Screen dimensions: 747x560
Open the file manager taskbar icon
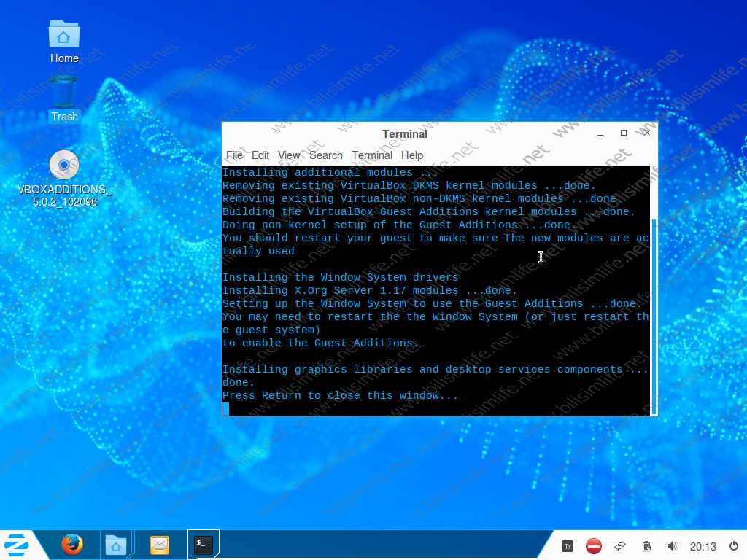[116, 545]
